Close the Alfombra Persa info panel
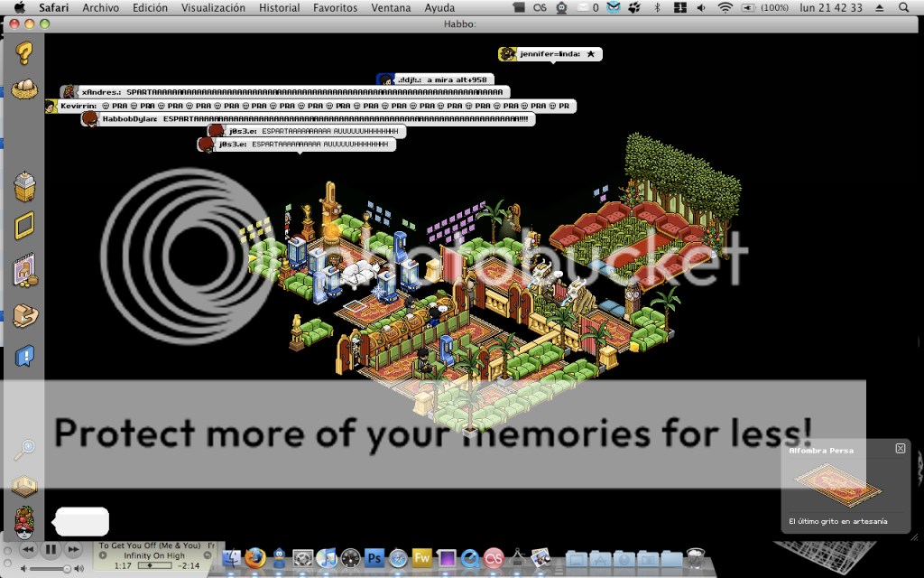Viewport: 924px width, 578px height. tap(900, 449)
